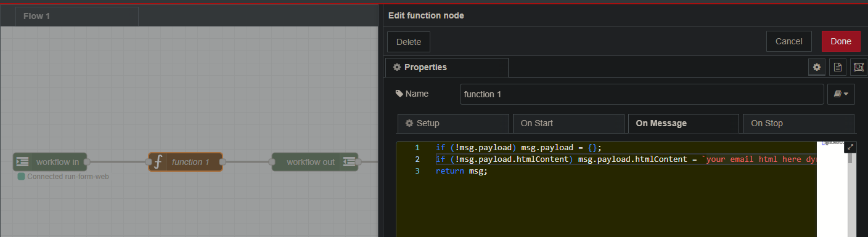The width and height of the screenshot is (868, 237).
Task: Click the 'Edit function node' title
Action: [x=426, y=15]
